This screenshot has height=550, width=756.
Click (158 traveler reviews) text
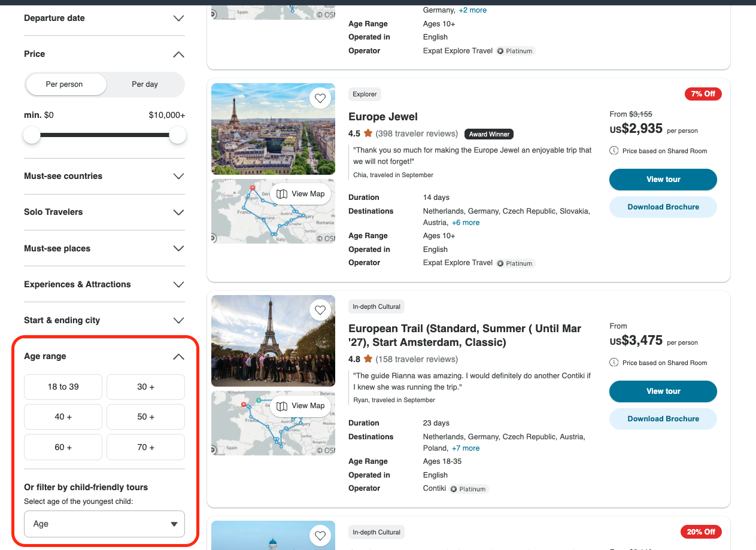[417, 359]
